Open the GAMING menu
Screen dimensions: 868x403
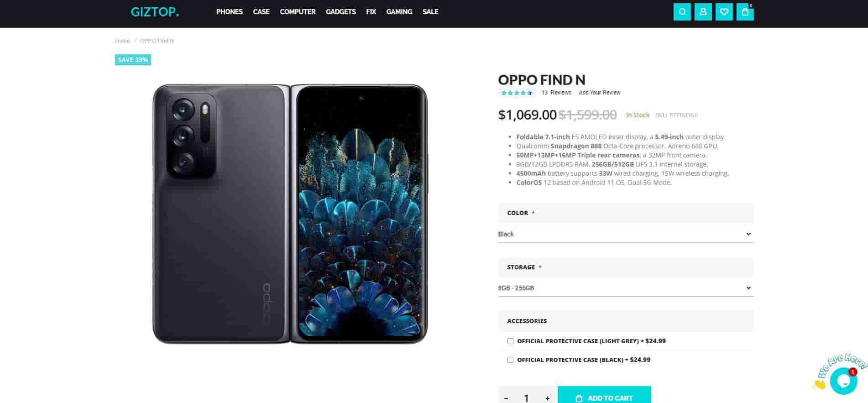(399, 12)
